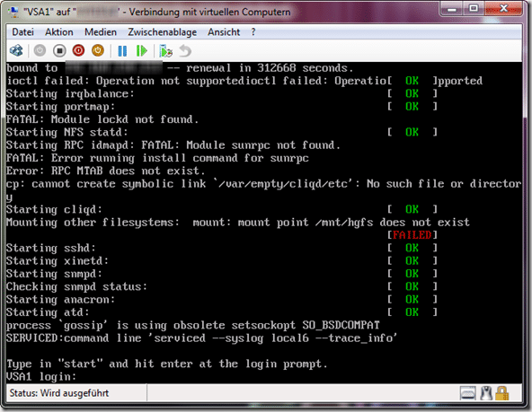Image resolution: width=532 pixels, height=412 pixels.
Task: Click green OK next to 'Starting sshd'
Action: click(x=412, y=248)
